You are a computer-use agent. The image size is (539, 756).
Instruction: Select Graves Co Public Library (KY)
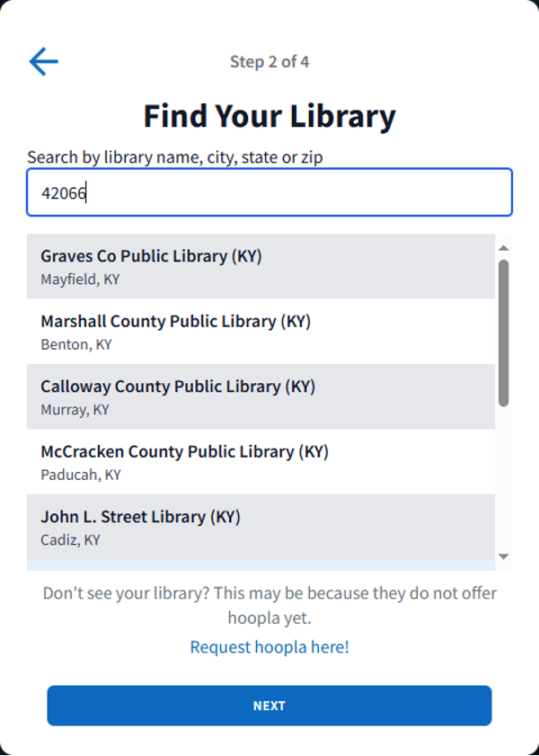tap(261, 266)
